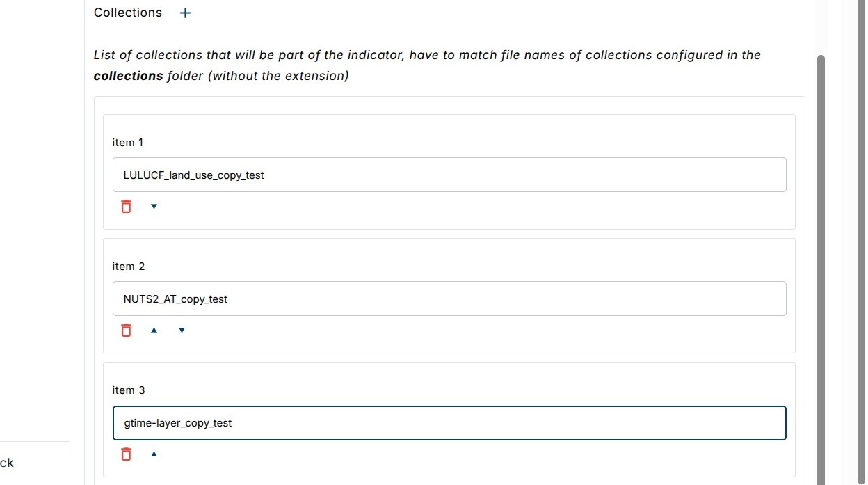Move item 2 down with the down arrow
The width and height of the screenshot is (868, 485).
(182, 331)
